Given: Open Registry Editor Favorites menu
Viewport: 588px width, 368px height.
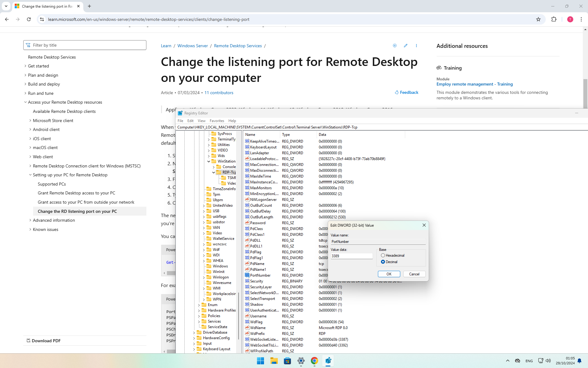Looking at the screenshot, I should coord(217,121).
